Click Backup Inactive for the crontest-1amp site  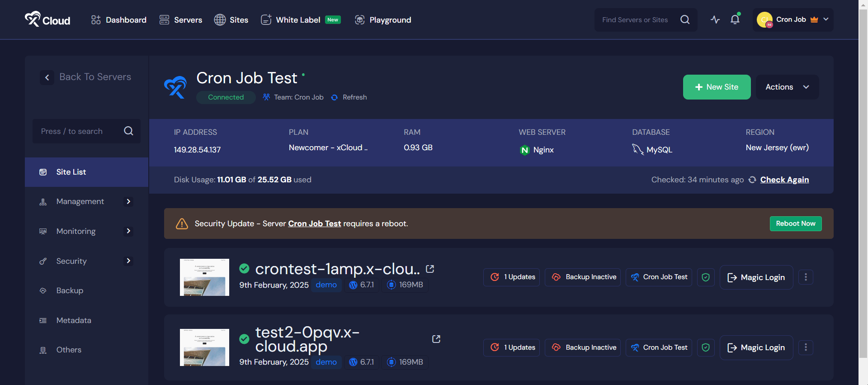click(583, 277)
